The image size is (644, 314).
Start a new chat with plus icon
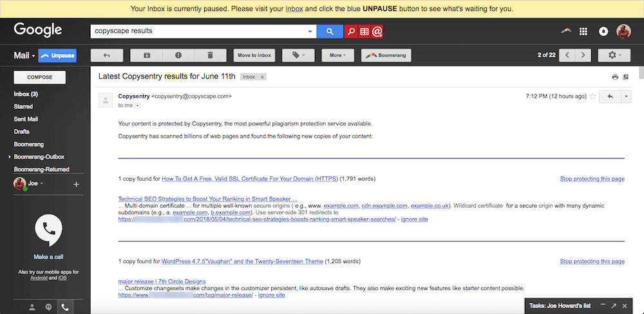click(76, 185)
